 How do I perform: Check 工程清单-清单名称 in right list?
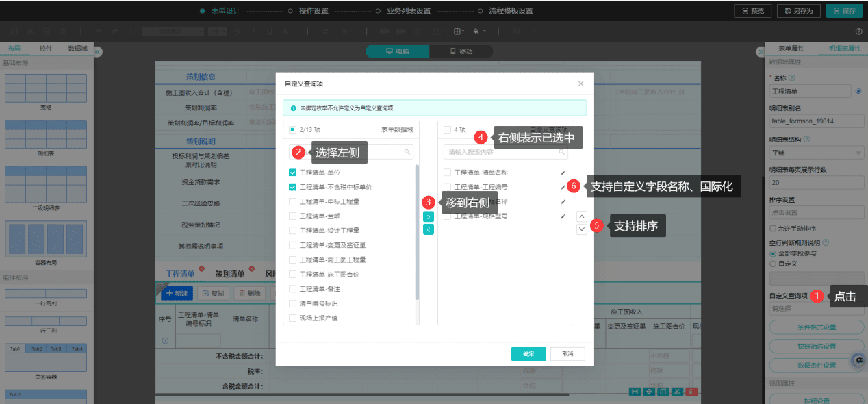(x=447, y=173)
